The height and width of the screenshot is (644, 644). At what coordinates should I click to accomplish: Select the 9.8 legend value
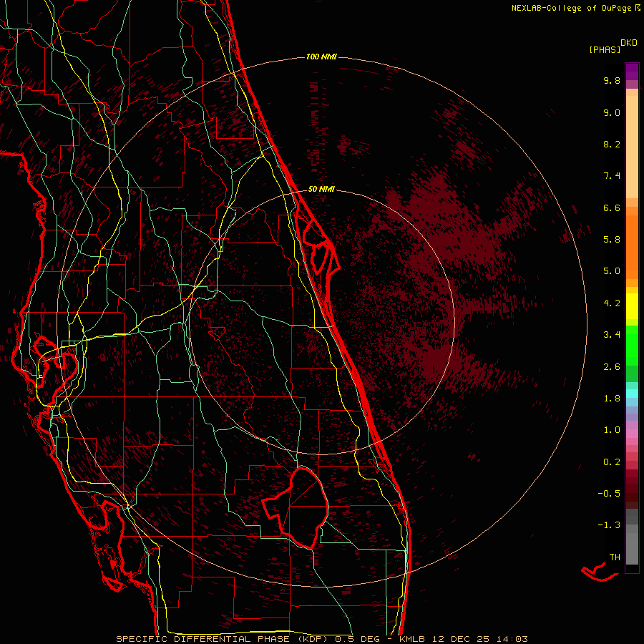612,80
